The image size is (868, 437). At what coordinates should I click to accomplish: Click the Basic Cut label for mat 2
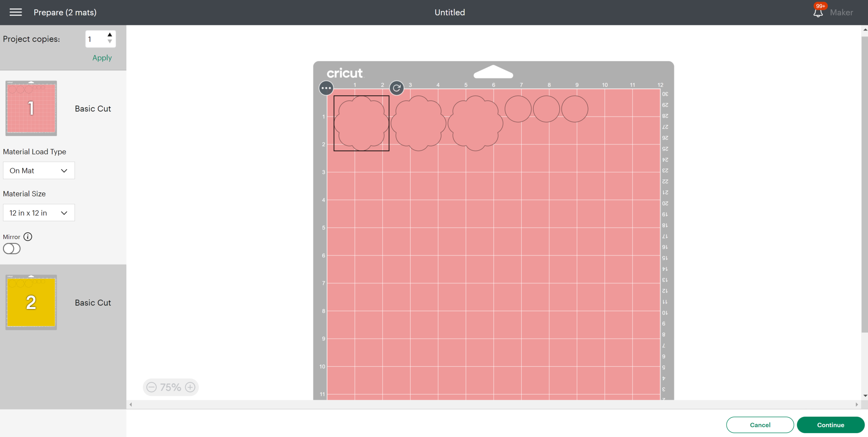tap(93, 303)
